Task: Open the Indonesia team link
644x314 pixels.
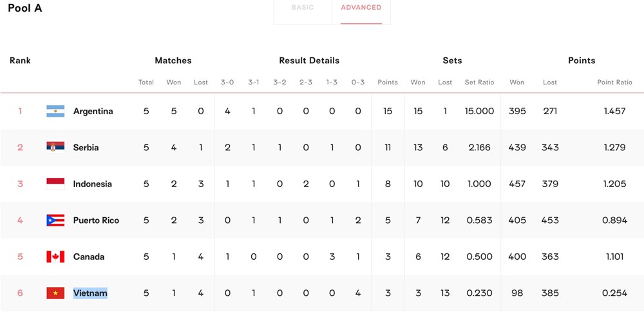Action: (92, 184)
